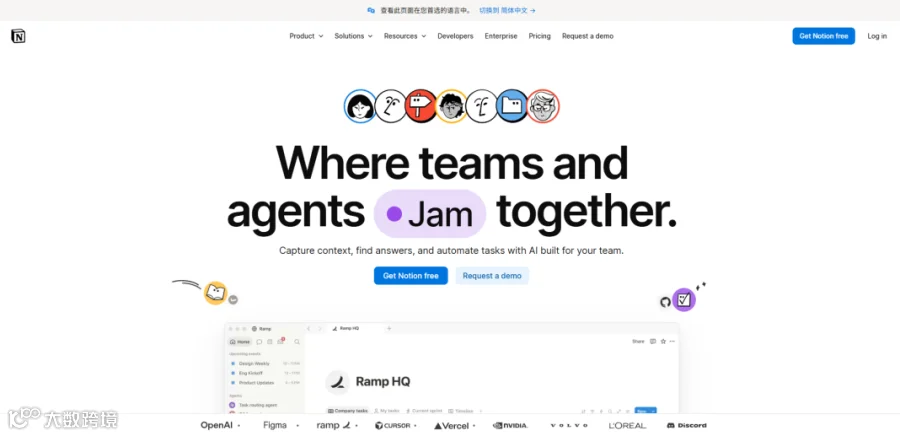Switch to the Timeline tab
The width and height of the screenshot is (900, 436).
point(461,411)
